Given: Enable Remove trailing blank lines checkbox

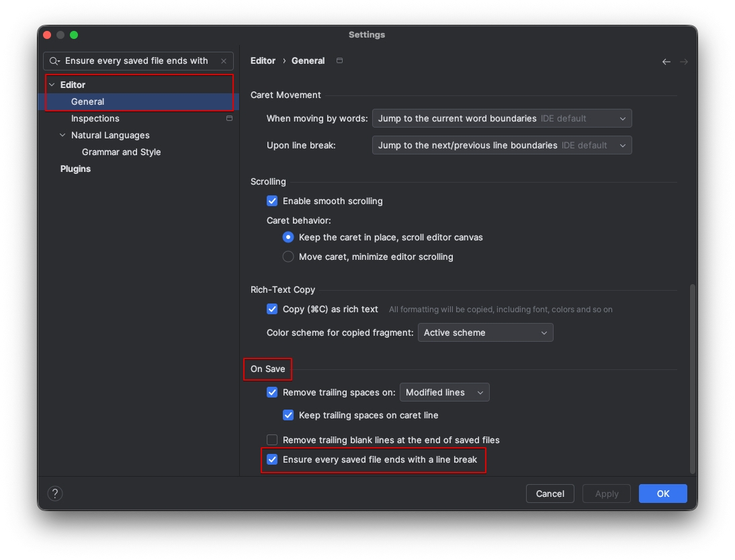Looking at the screenshot, I should tap(272, 440).
